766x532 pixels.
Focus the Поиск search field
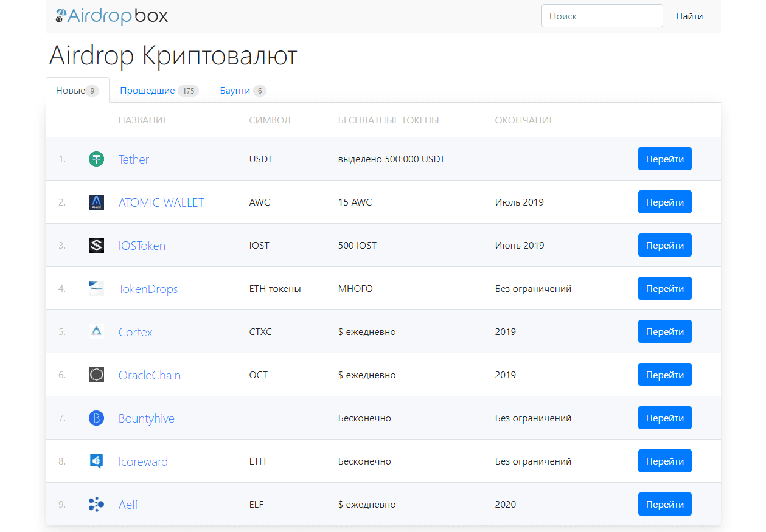(602, 16)
